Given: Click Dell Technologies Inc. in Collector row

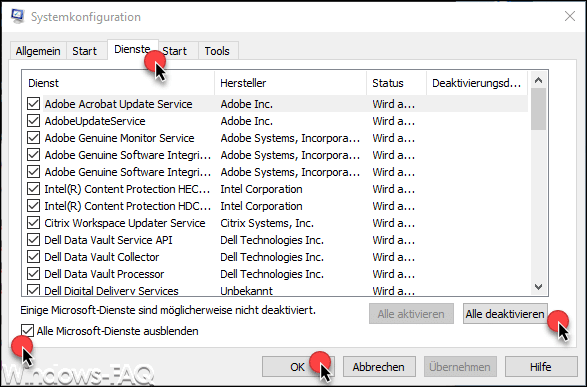Looking at the screenshot, I should (272, 257).
